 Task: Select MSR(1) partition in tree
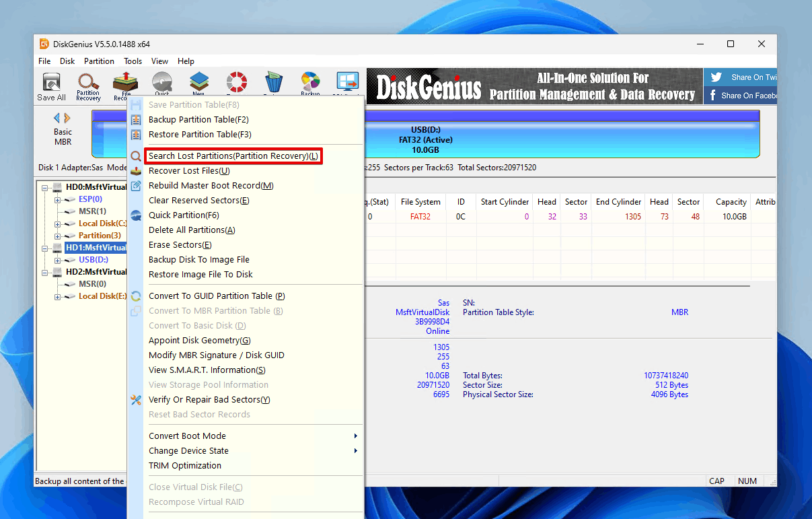tap(92, 211)
